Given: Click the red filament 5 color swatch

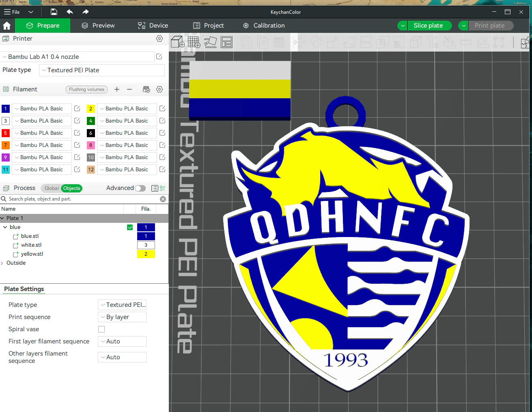Looking at the screenshot, I should tap(6, 133).
